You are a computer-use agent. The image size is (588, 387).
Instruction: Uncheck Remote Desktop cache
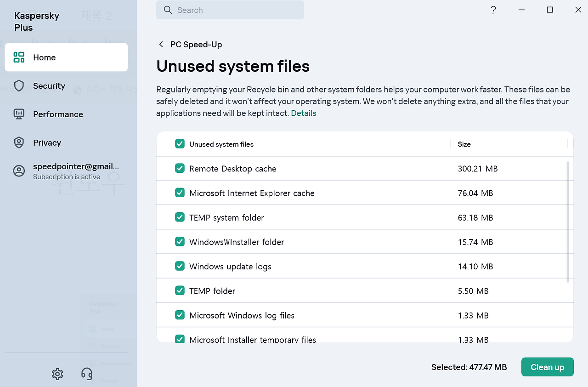(180, 168)
